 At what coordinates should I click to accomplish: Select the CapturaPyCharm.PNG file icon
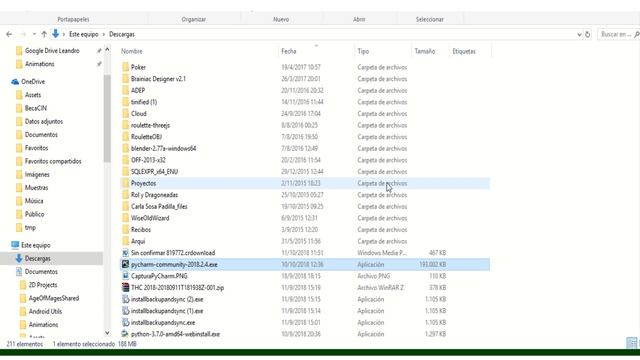125,276
